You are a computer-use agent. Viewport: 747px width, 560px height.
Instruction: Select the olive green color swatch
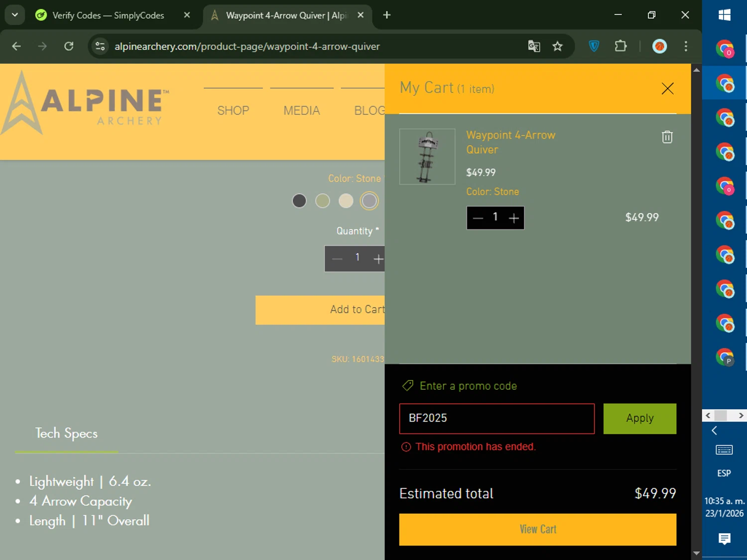(323, 201)
